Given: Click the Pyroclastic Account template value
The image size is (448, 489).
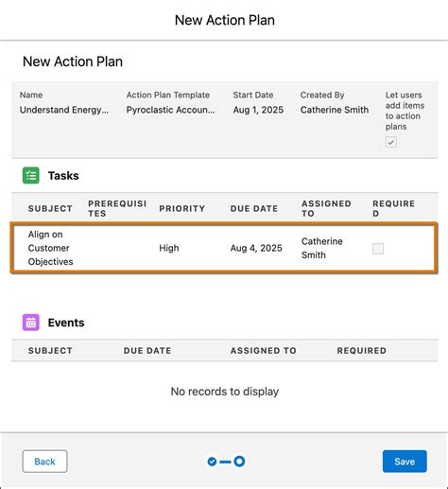Looking at the screenshot, I should (170, 110).
